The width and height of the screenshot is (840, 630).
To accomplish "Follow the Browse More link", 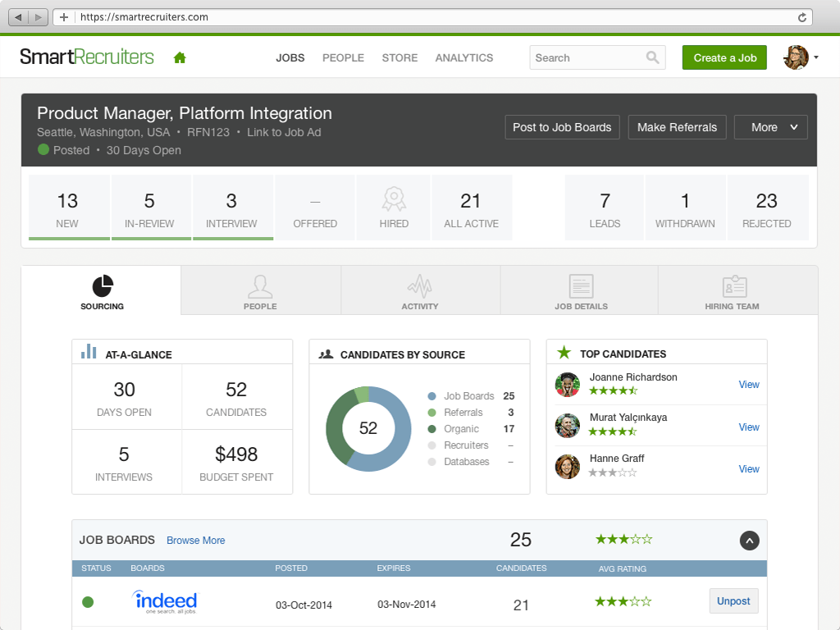I will (x=195, y=541).
